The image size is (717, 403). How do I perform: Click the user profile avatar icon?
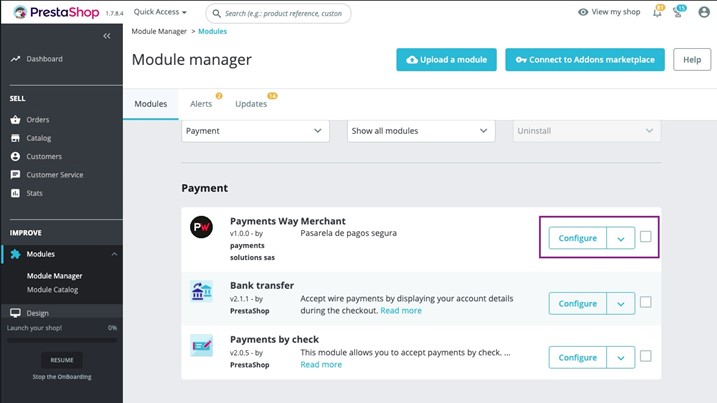pos(702,12)
